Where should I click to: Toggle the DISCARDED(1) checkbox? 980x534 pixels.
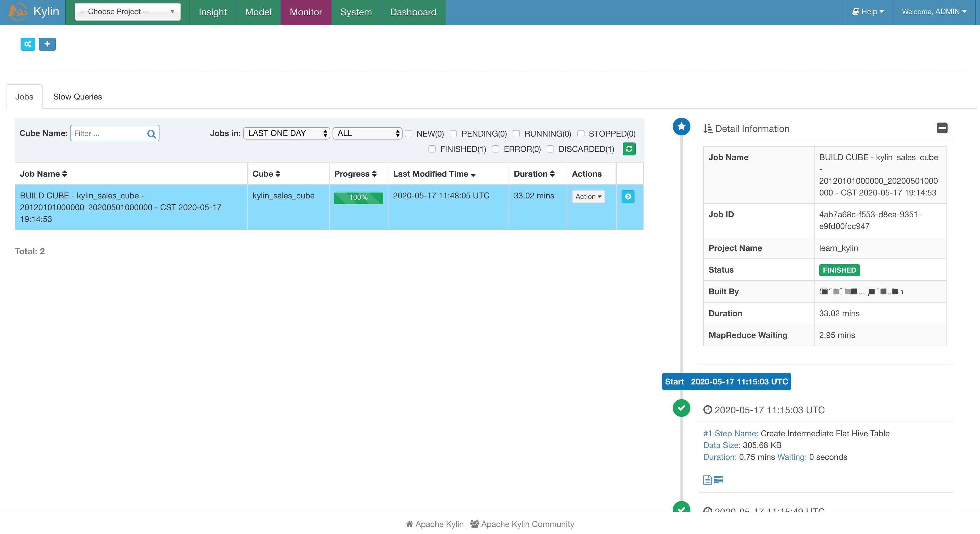(x=550, y=149)
